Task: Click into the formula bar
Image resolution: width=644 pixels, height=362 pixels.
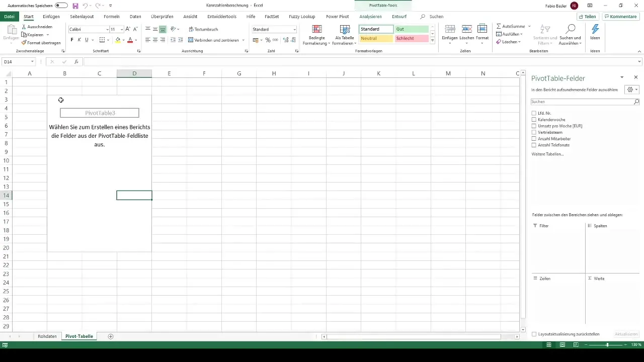Action: click(362, 62)
